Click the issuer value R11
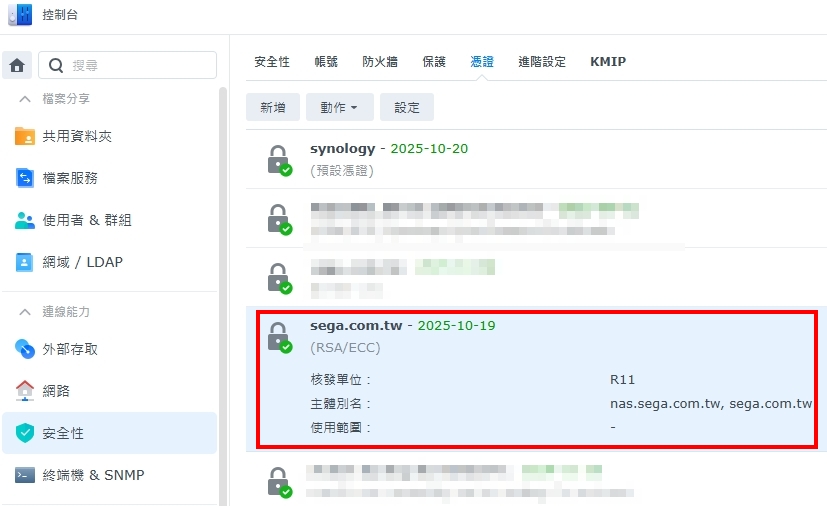Image resolution: width=827 pixels, height=506 pixels. pyautogui.click(x=622, y=379)
